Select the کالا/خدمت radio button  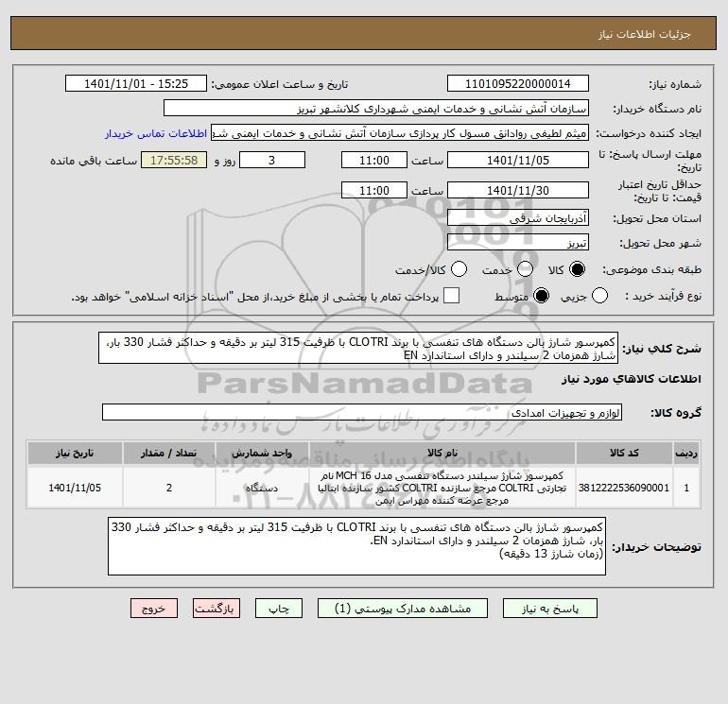(x=459, y=269)
